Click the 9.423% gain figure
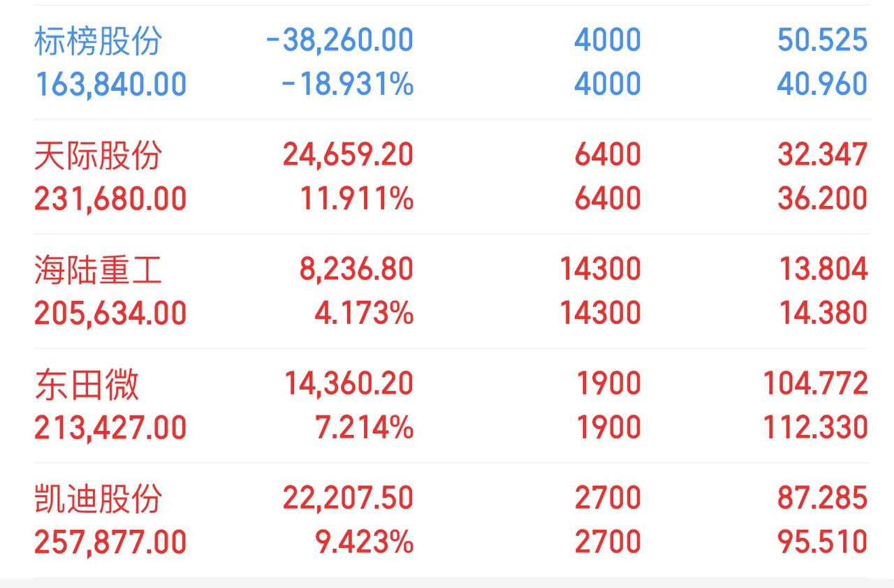Viewport: 894px width, 588px height. (x=364, y=543)
